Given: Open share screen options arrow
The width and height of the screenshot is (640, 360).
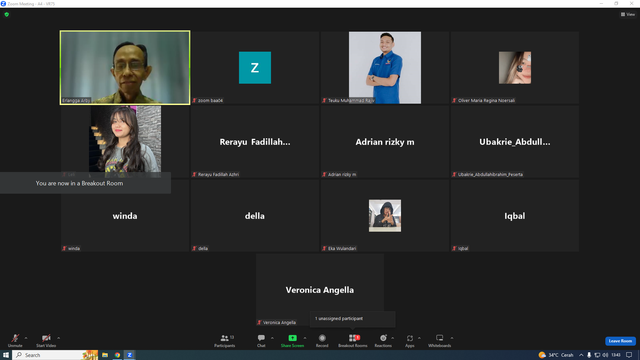Looking at the screenshot, I should pos(305,338).
